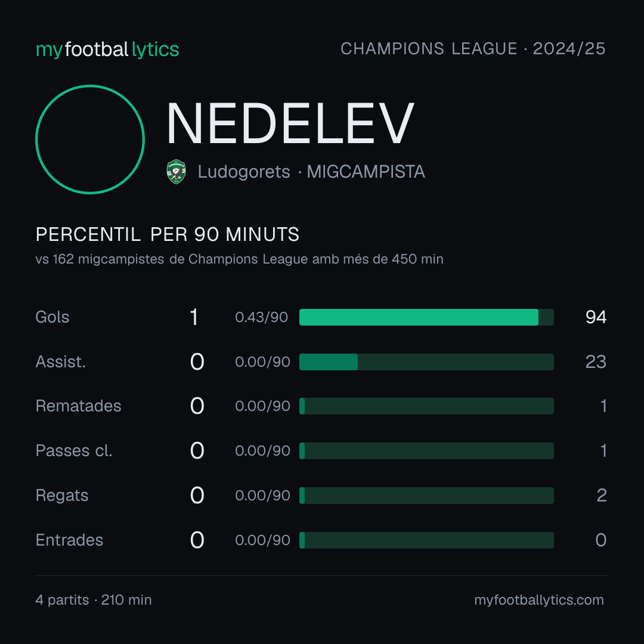Click the Gols stat label

(x=52, y=317)
